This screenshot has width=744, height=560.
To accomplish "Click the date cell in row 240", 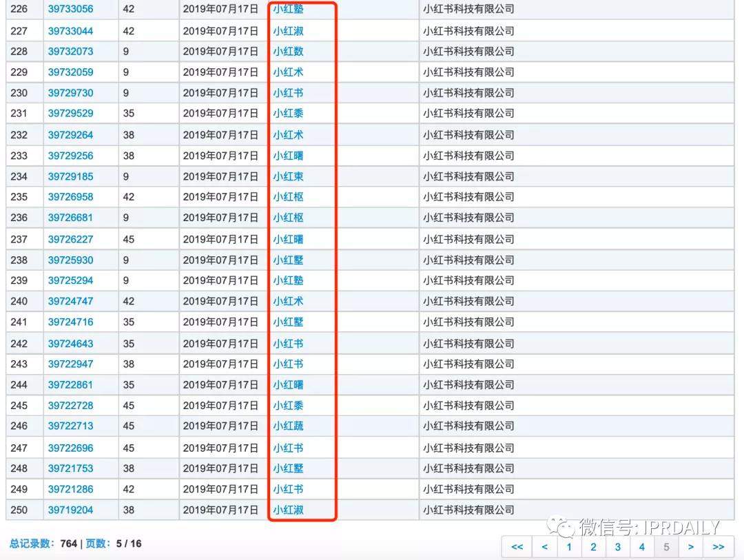I will (x=220, y=302).
